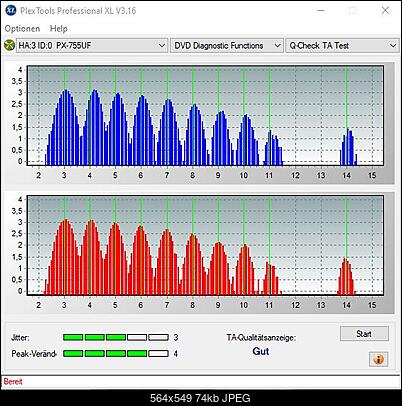Screen dimensions: 402x406
Task: Click the Start button
Action: (x=364, y=334)
